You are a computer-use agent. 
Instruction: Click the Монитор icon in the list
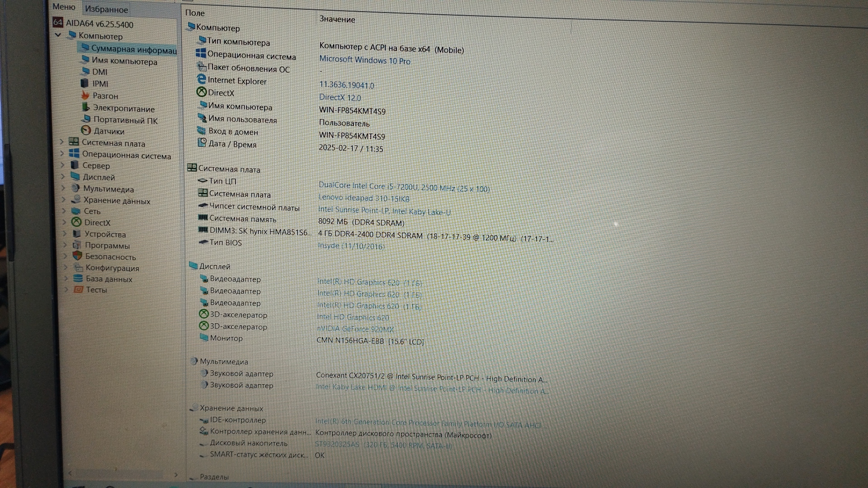(203, 337)
